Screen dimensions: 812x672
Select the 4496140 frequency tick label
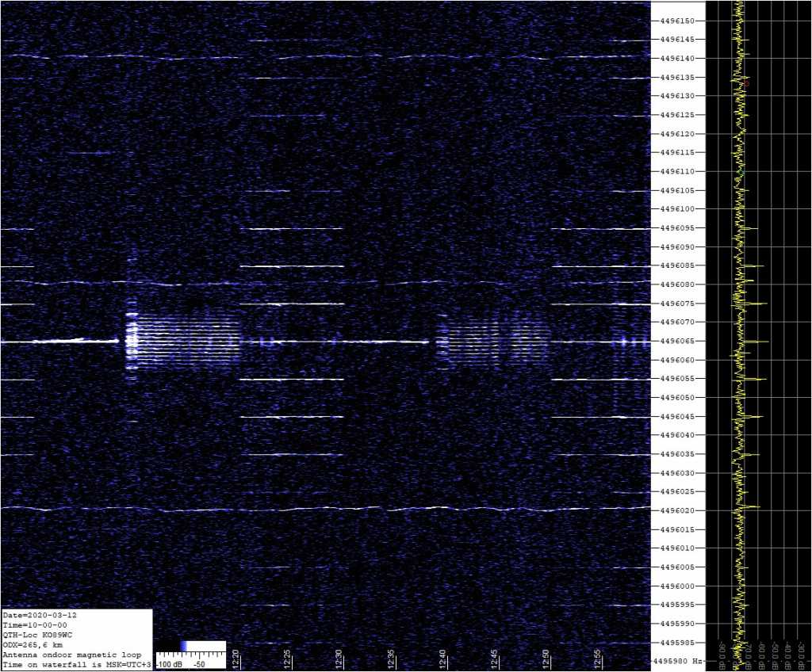(677, 59)
